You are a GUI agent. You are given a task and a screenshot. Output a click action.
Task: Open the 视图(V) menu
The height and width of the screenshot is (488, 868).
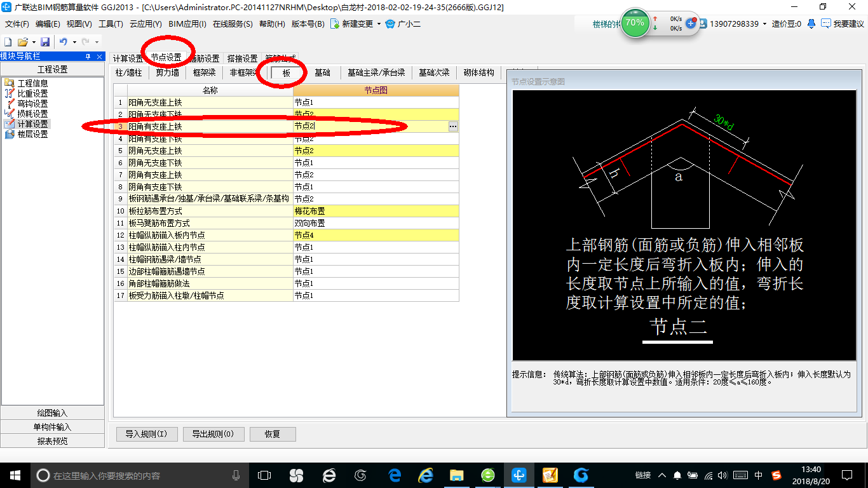click(x=79, y=24)
